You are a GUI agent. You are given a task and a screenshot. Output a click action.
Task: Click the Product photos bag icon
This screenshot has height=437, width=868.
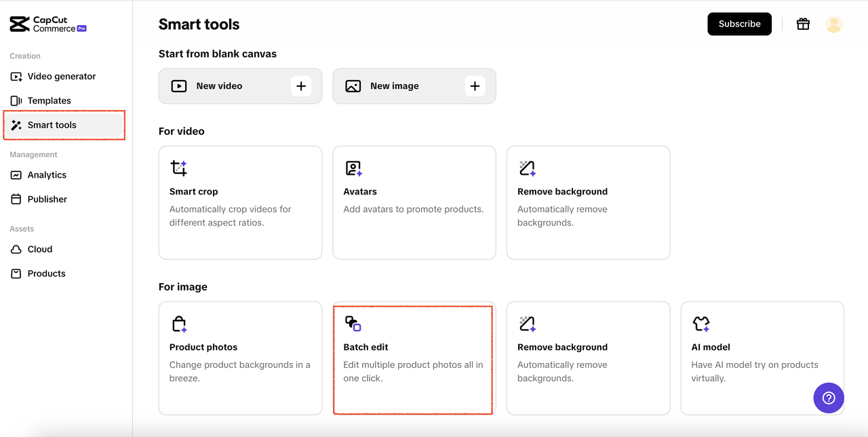click(178, 324)
